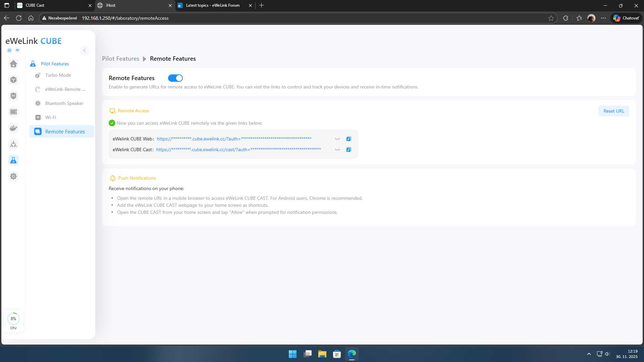The height and width of the screenshot is (362, 644).
Task: Click Pilot Features in the breadcrumb
Action: [x=120, y=59]
